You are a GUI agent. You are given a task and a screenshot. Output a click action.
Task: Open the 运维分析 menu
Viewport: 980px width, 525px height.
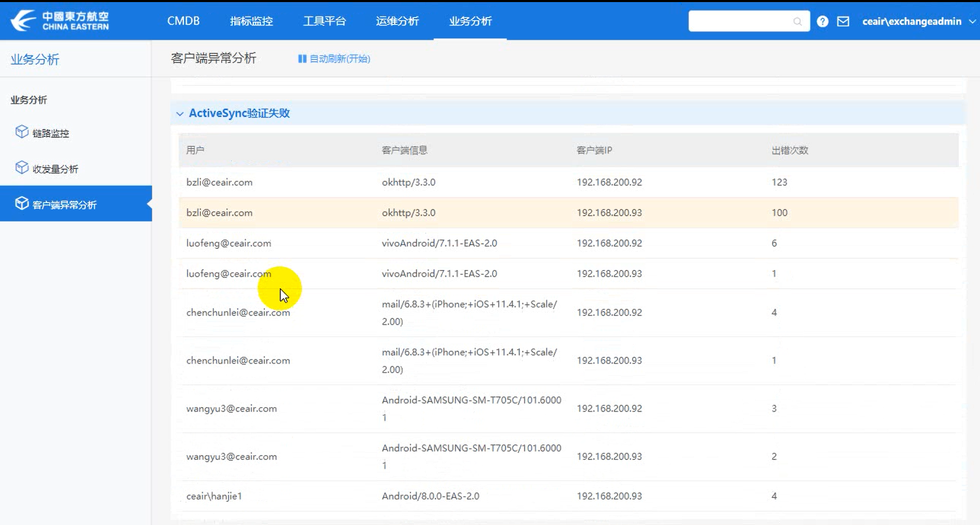click(x=397, y=21)
